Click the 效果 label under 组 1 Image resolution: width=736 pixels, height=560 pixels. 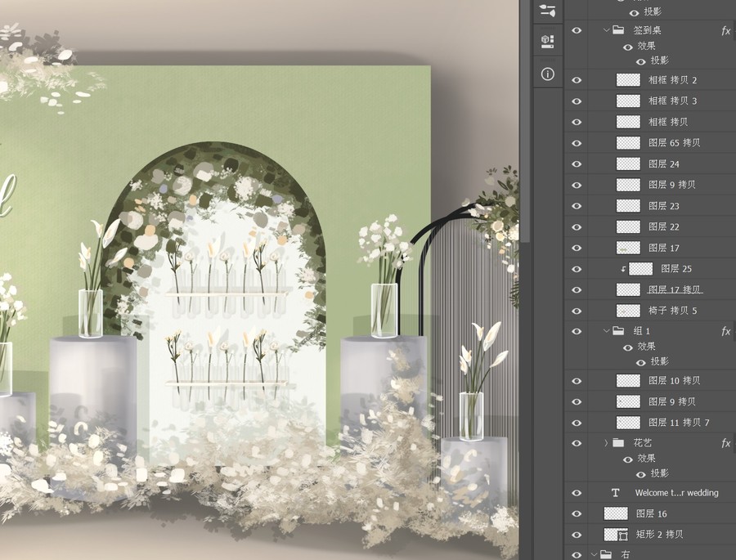click(646, 347)
